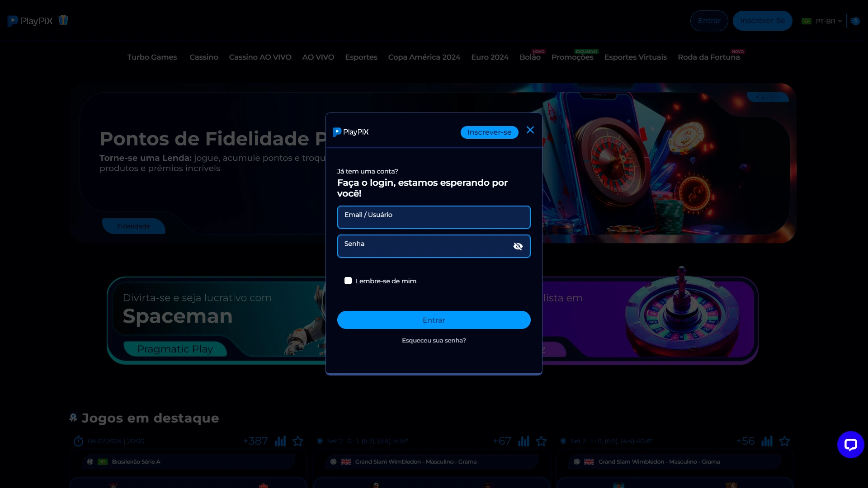
Task: Click the Pragmatic Play label on Spaceman banner
Action: (x=175, y=349)
